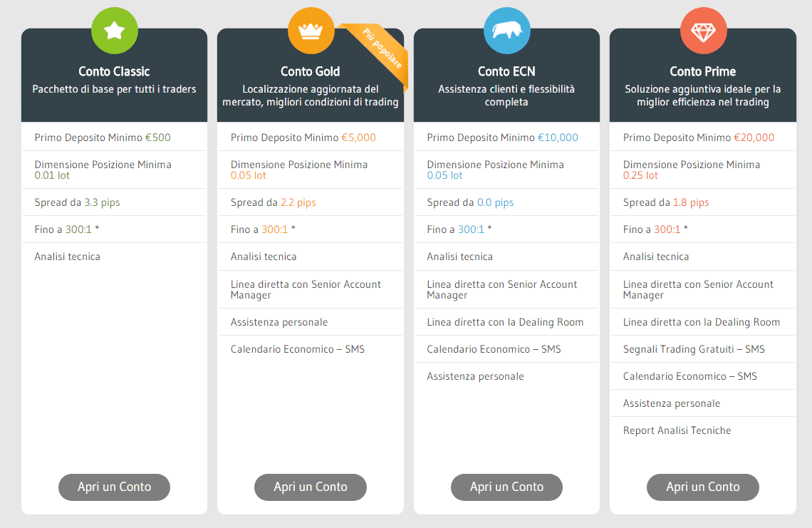Select the Conto Classic heading

[x=115, y=71]
